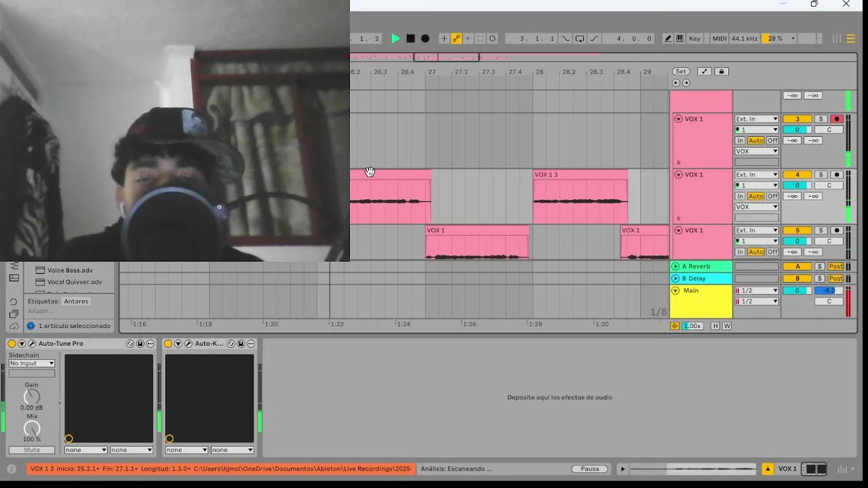Adjust the Main track -6.0 cue volume

click(829, 291)
